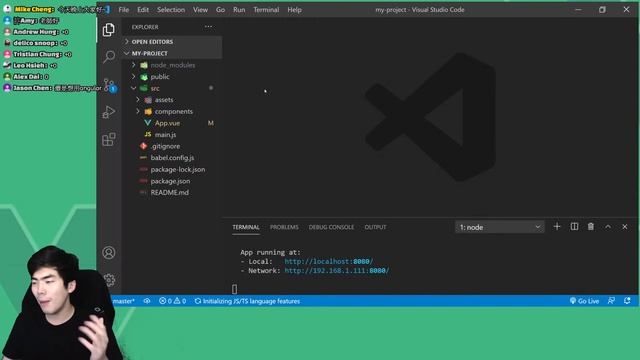Maximize the terminal panel size

click(608, 227)
